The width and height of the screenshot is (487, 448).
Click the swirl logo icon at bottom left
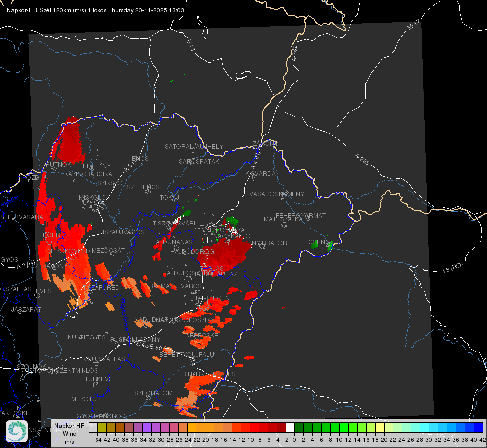pyautogui.click(x=17, y=431)
